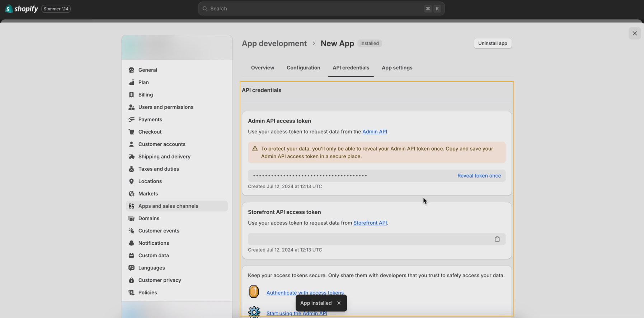Click the Customer privacy lock icon

point(131,280)
